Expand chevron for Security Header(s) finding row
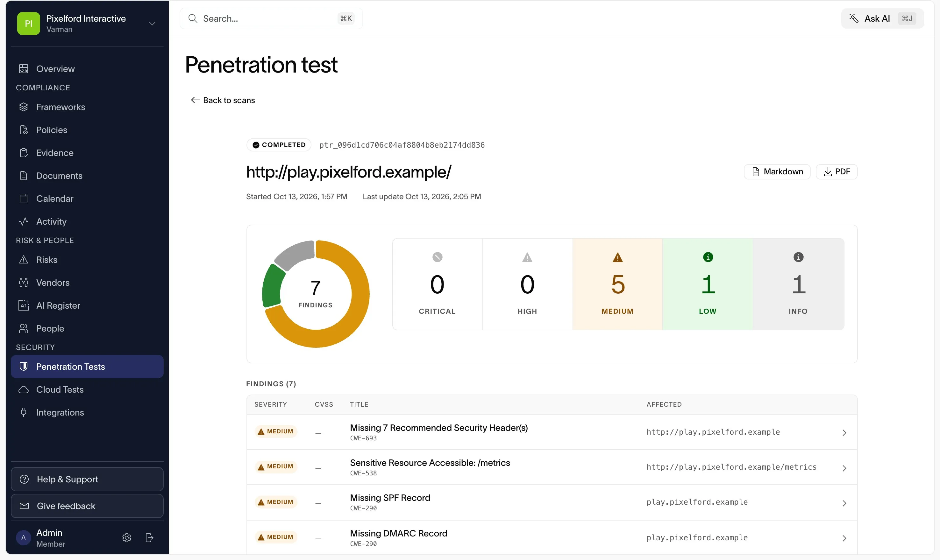940x560 pixels. pos(844,433)
